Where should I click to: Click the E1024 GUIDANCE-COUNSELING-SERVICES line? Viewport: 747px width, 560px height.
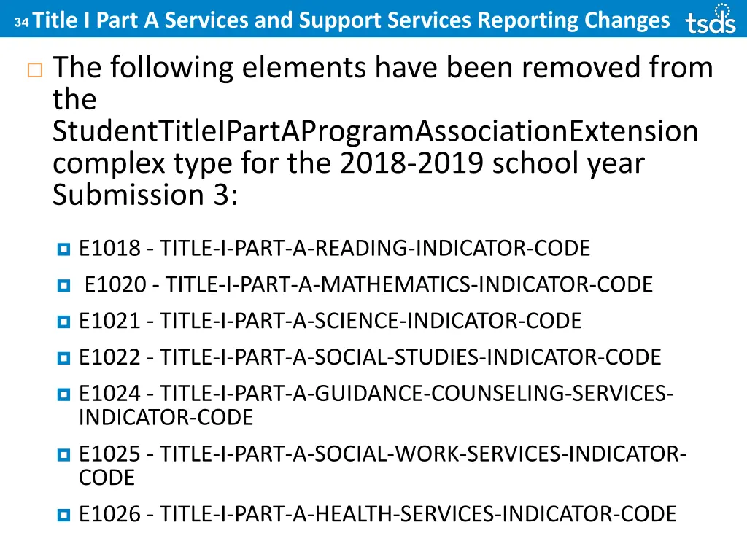pyautogui.click(x=376, y=405)
